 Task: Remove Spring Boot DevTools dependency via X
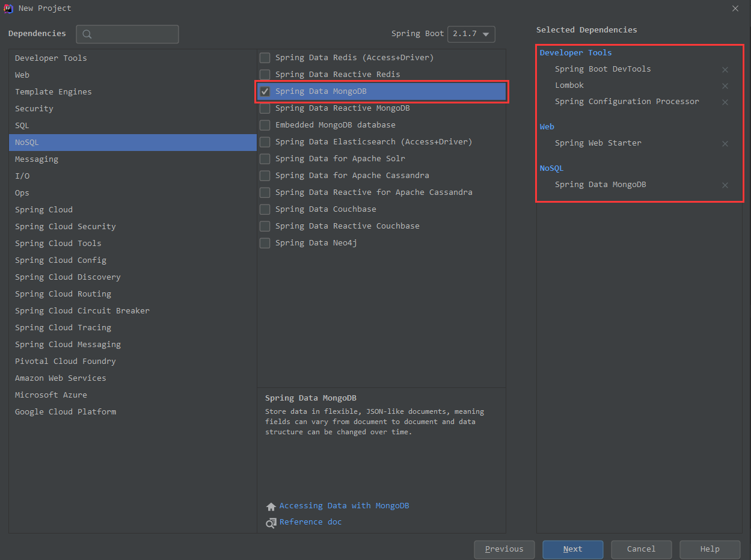click(725, 70)
